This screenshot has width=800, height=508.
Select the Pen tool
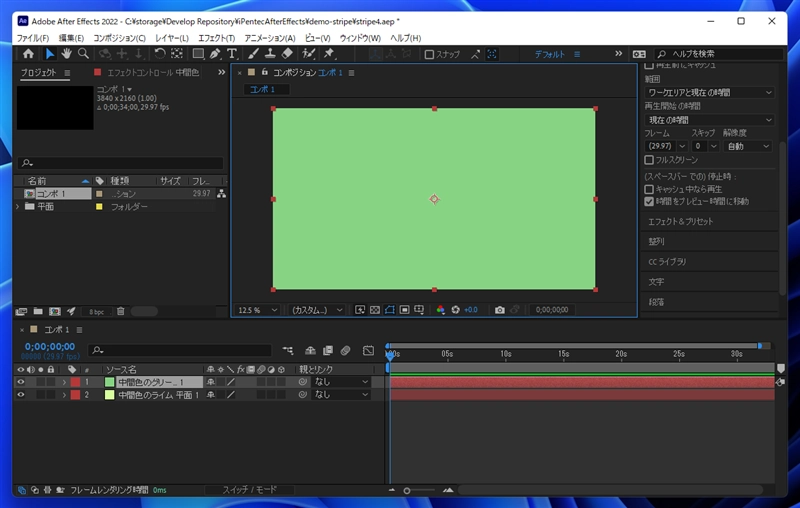point(215,54)
